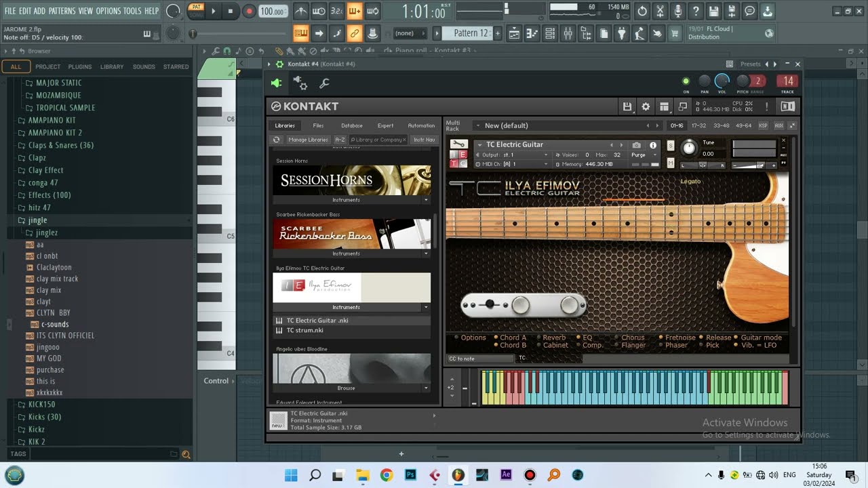Start playback with the FL Studio play button
868x488 pixels.
point(214,11)
